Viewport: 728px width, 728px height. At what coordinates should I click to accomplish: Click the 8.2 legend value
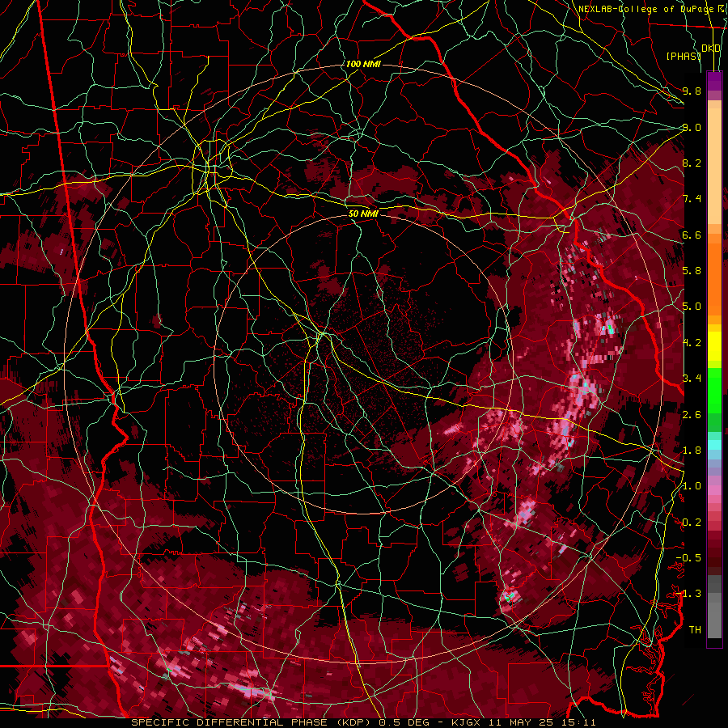click(x=692, y=163)
